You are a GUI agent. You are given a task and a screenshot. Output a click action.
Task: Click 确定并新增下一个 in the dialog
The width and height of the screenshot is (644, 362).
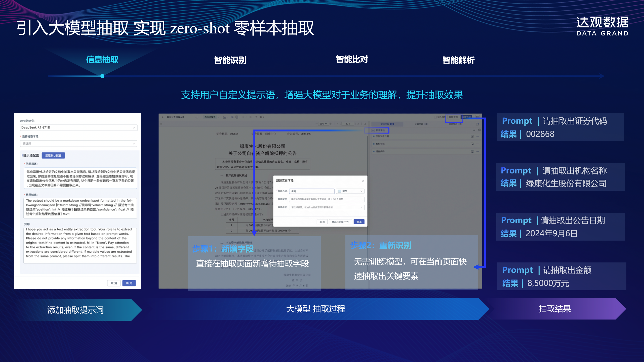point(340,222)
